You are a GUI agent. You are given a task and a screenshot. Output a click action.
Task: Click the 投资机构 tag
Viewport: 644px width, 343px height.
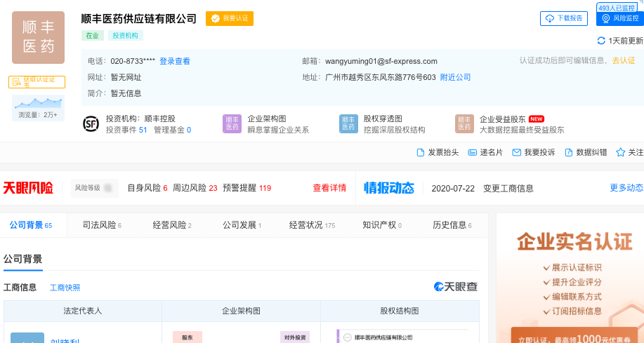(x=125, y=36)
